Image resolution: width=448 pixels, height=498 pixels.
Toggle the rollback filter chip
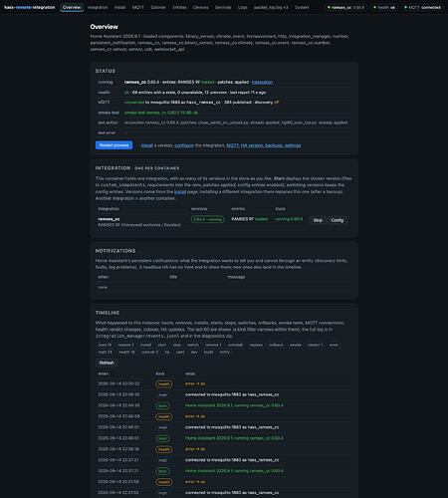(276, 345)
